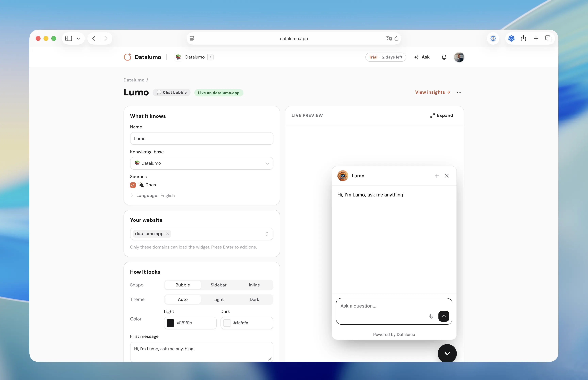Open the 1Password extension
This screenshot has width=588, height=380.
coord(493,38)
